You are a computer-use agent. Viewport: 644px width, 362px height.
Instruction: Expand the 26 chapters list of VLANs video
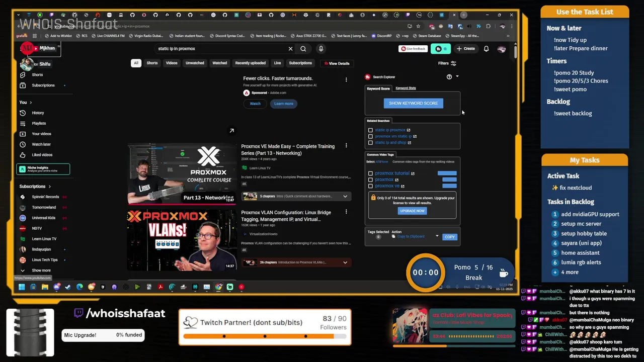click(345, 262)
